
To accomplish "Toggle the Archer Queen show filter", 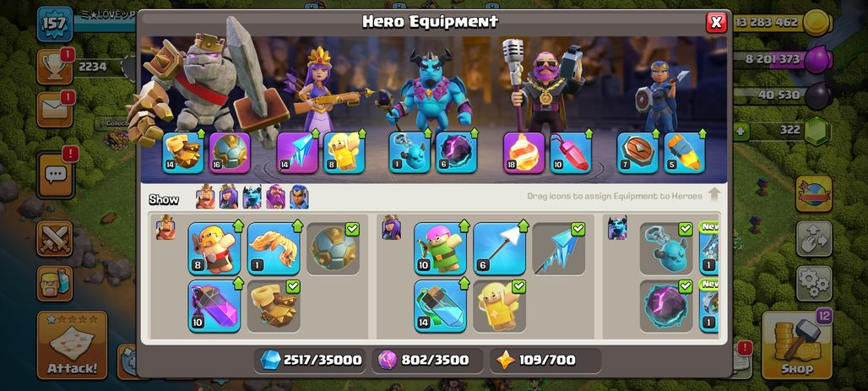I will point(229,197).
